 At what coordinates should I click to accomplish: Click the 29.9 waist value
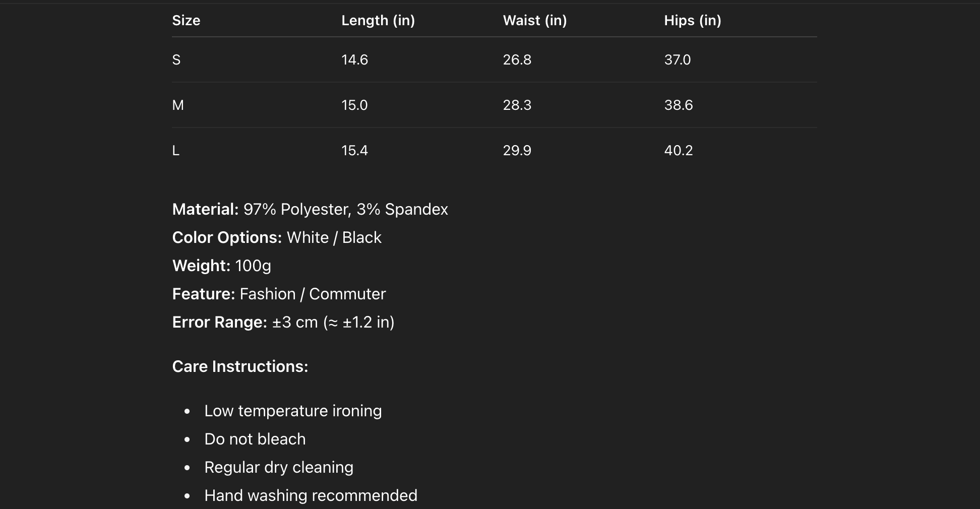517,151
